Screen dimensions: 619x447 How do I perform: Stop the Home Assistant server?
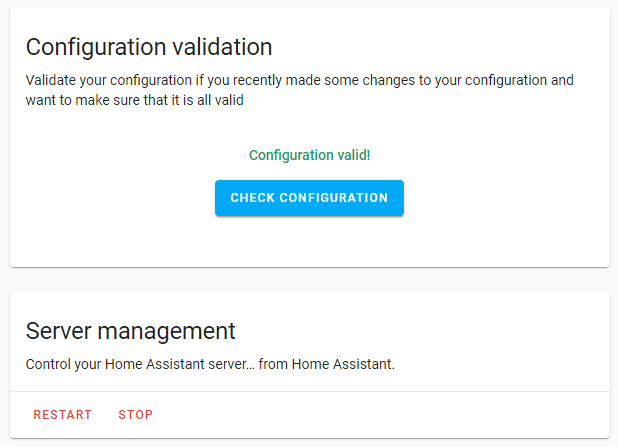pos(136,415)
